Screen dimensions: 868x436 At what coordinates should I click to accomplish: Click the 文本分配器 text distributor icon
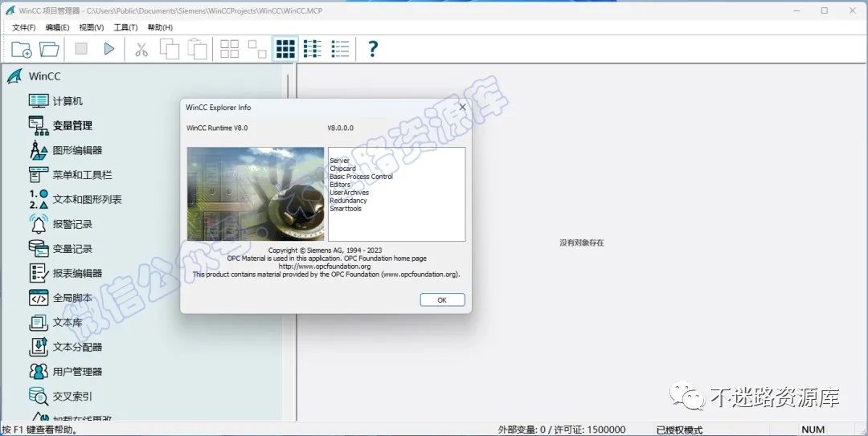click(x=39, y=347)
